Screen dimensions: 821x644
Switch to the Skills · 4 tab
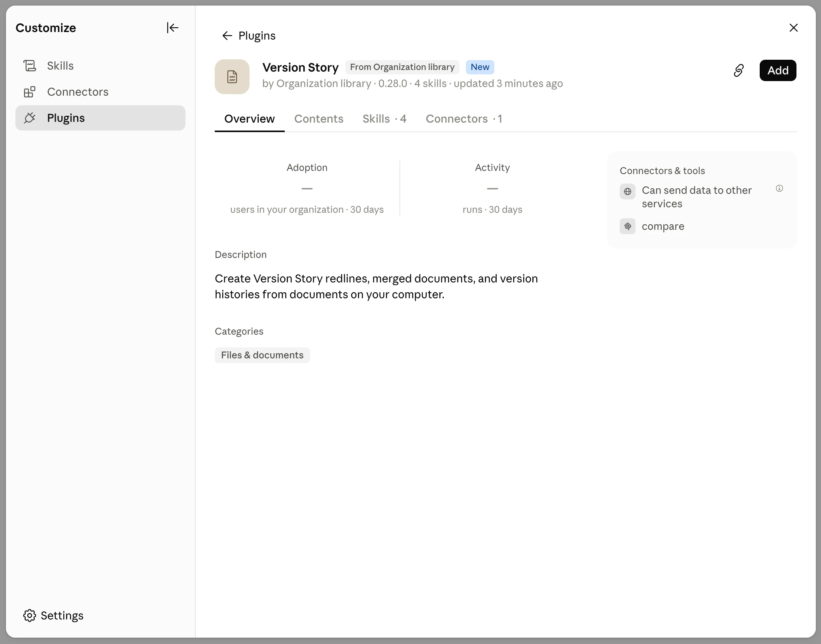point(384,119)
